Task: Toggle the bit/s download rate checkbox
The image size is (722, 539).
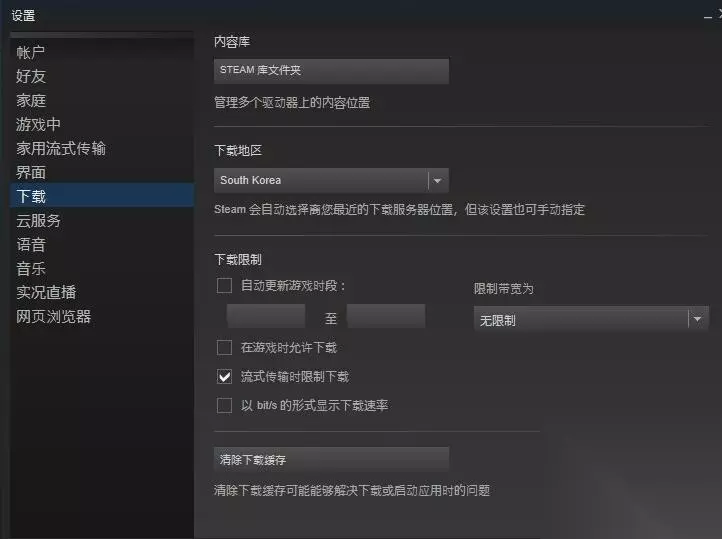Action: (x=224, y=406)
